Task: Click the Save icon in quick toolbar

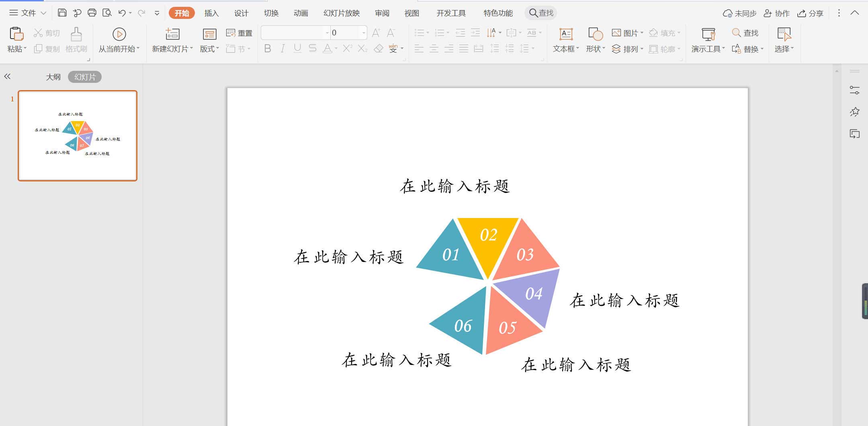Action: click(62, 13)
